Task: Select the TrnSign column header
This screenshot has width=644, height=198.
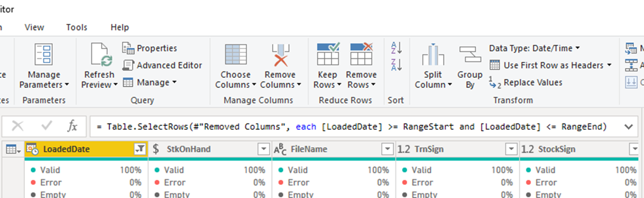Action: tap(457, 150)
